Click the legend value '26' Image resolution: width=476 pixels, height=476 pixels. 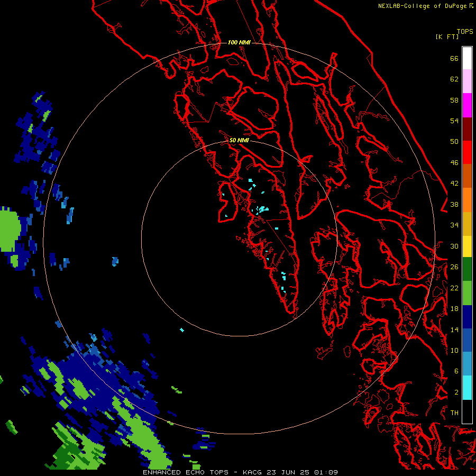tap(454, 267)
